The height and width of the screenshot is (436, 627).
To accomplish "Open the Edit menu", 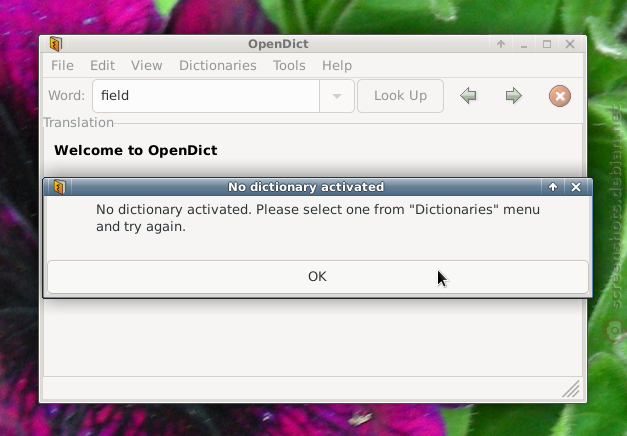I will [102, 65].
